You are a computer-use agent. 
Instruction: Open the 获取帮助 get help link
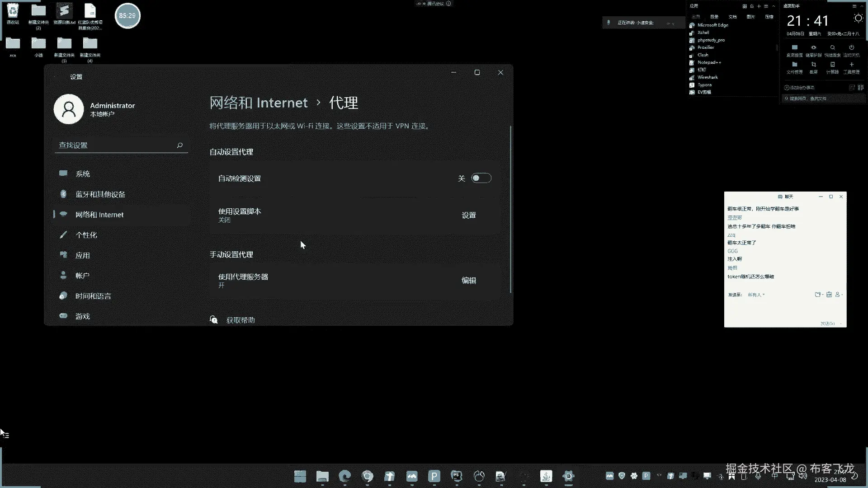[x=240, y=320]
